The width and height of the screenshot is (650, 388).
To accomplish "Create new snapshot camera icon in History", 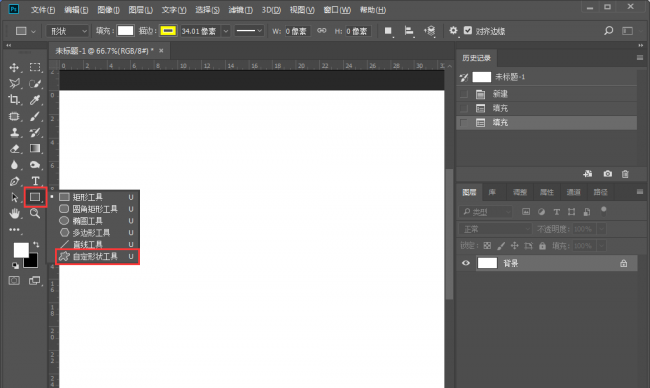I will (608, 174).
